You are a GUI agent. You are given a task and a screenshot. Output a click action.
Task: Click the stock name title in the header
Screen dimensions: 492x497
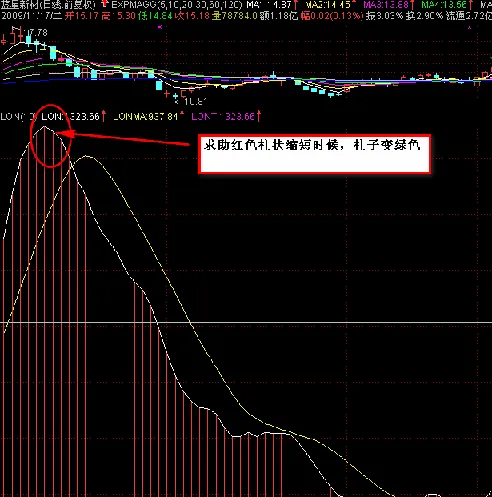coord(48,4)
